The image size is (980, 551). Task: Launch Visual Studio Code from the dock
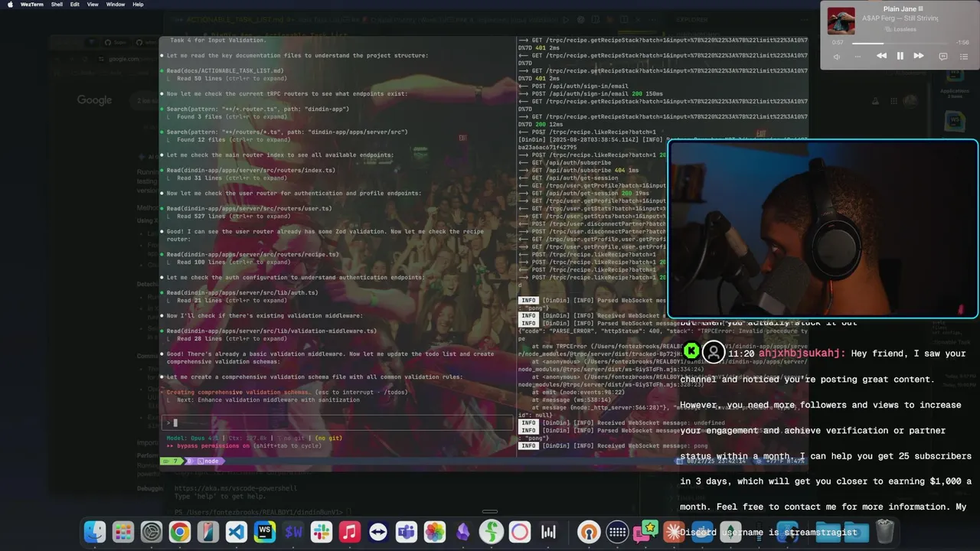coord(237,531)
